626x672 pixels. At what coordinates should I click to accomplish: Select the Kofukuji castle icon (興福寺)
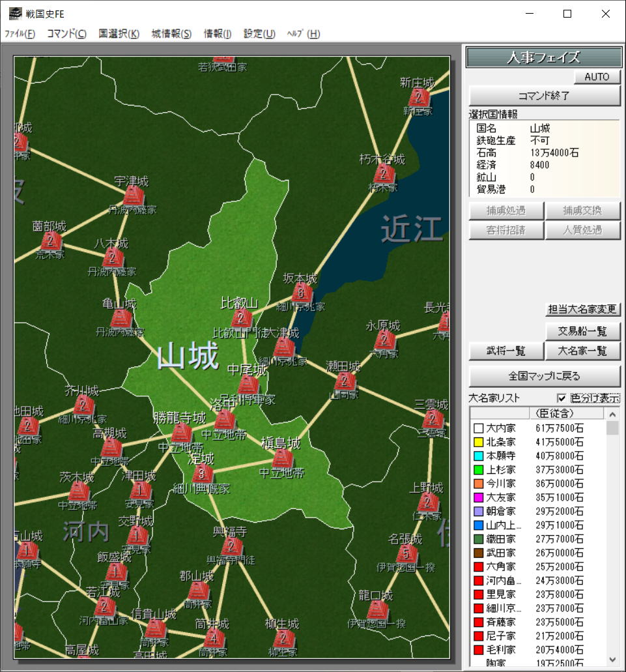[x=231, y=548]
